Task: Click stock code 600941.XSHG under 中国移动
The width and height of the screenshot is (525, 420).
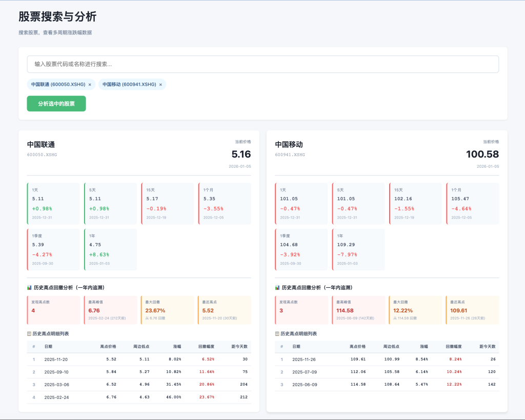Action: [290, 155]
